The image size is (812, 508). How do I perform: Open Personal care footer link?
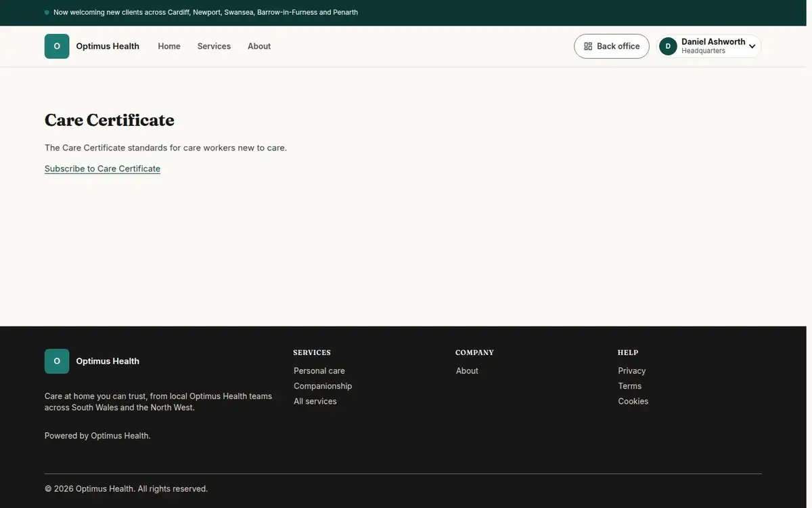tap(319, 371)
